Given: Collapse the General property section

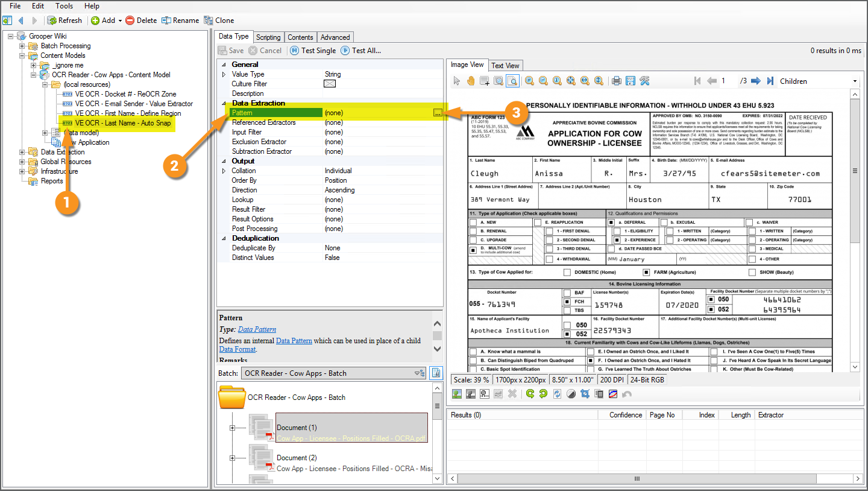Looking at the screenshot, I should coord(224,65).
